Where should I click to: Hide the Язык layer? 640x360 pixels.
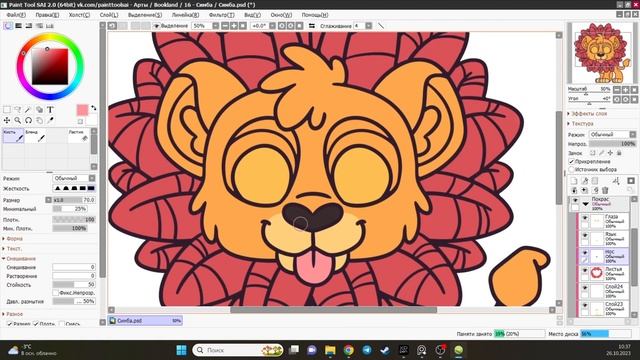[x=585, y=236]
